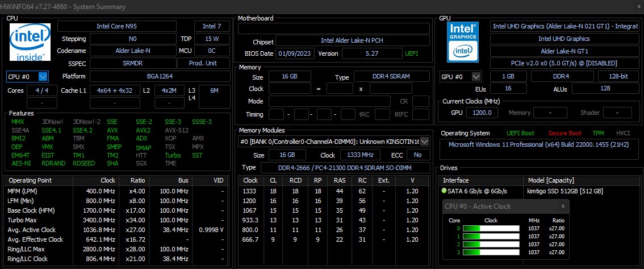Click the ALUs 128 field
The width and height of the screenshot is (644, 269).
tap(605, 88)
